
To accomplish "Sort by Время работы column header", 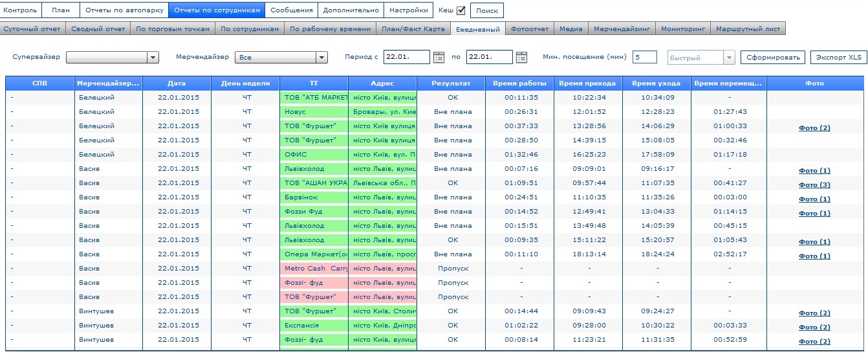I will click(x=519, y=83).
